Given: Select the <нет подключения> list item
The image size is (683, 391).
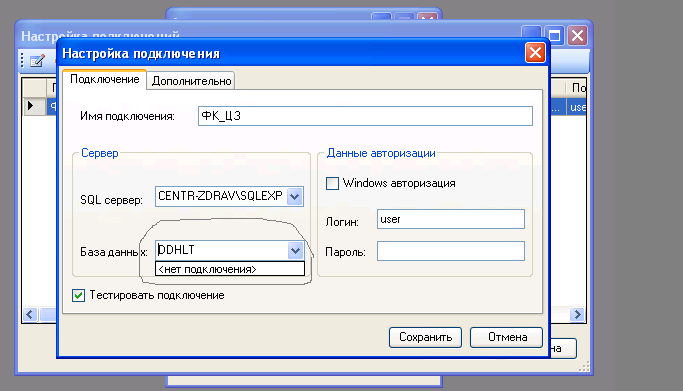Looking at the screenshot, I should (x=230, y=269).
